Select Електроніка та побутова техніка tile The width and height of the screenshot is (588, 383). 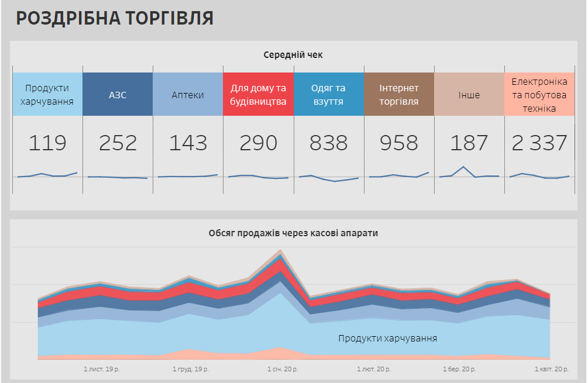coord(539,94)
